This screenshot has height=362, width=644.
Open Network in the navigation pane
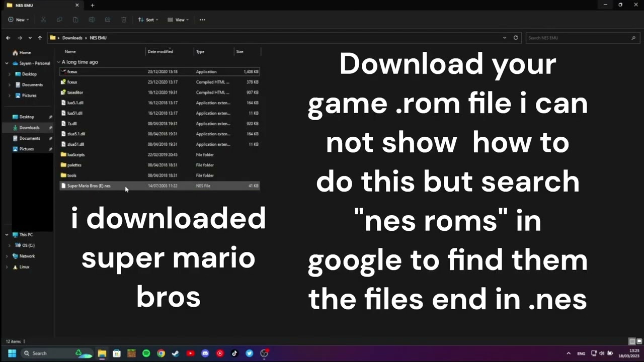(x=27, y=256)
